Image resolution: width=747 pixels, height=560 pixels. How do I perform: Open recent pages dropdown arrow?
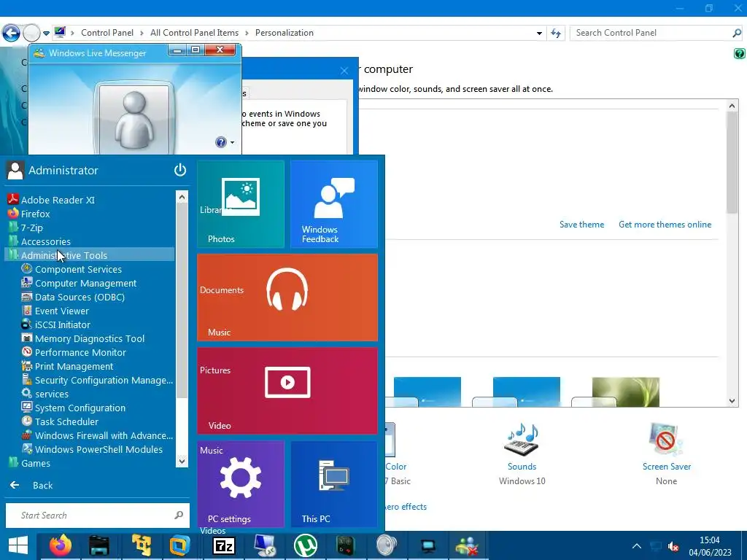click(46, 34)
